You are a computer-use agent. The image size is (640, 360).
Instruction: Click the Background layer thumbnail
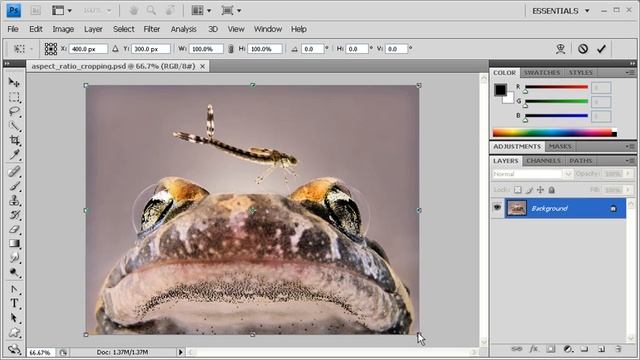tap(517, 208)
